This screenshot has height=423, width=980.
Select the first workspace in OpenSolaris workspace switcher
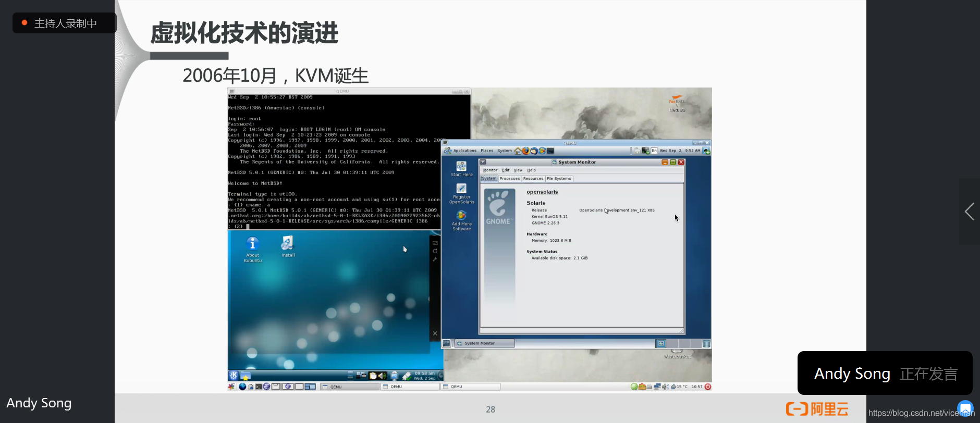pos(661,343)
